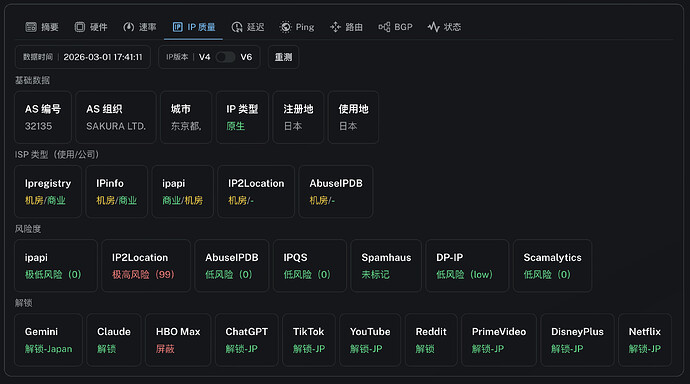690x384 pixels.
Task: Click the PrimeVideo 解锁-JP card
Action: [499, 340]
